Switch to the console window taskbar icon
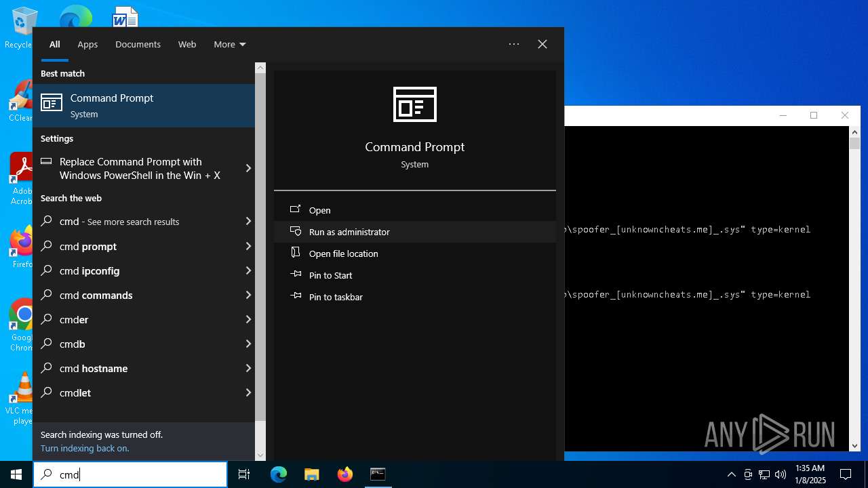Viewport: 868px width, 488px height. pos(378,474)
